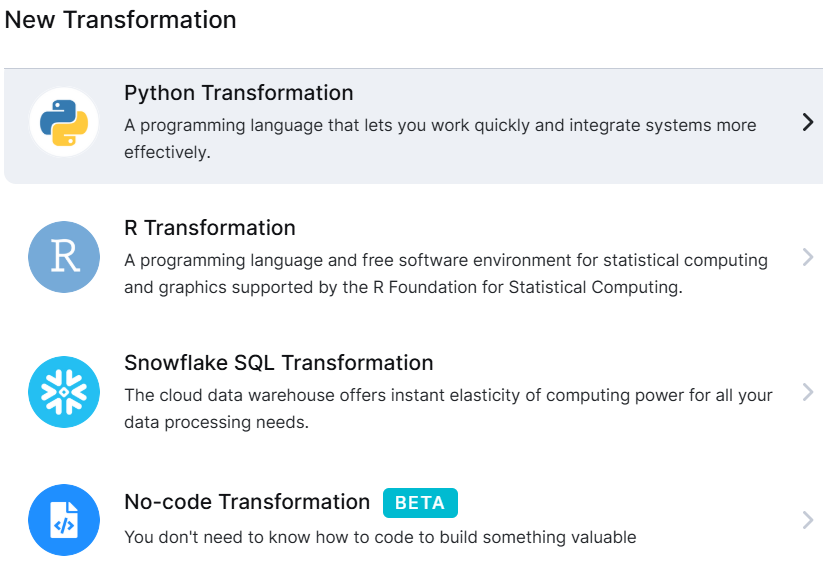
Task: Click the No-code file icon
Action: click(x=64, y=520)
